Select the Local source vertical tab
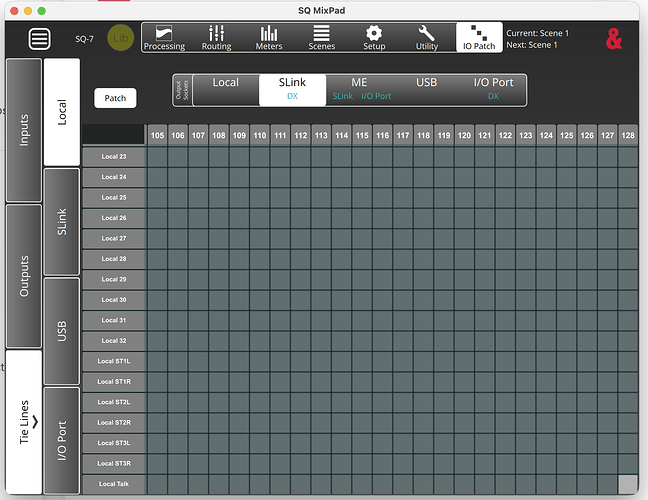This screenshot has height=500, width=648. (x=62, y=112)
